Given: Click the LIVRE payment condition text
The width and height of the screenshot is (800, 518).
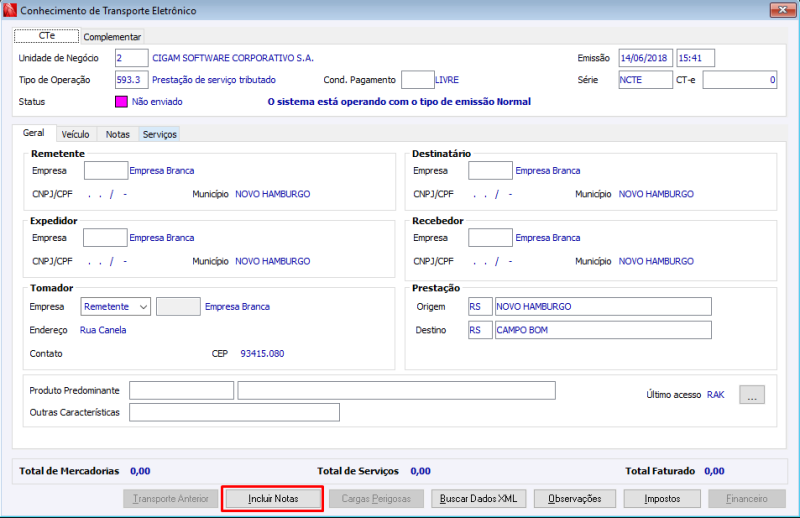Looking at the screenshot, I should (x=447, y=80).
